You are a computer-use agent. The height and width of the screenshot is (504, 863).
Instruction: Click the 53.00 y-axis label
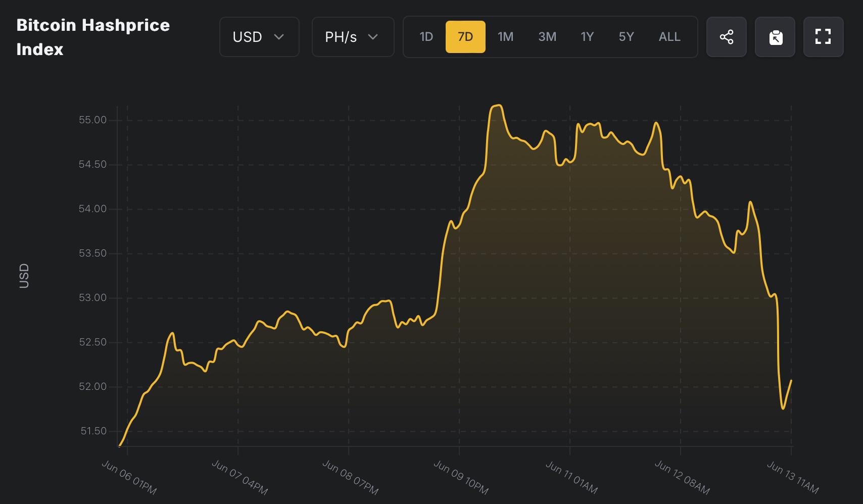click(x=92, y=298)
